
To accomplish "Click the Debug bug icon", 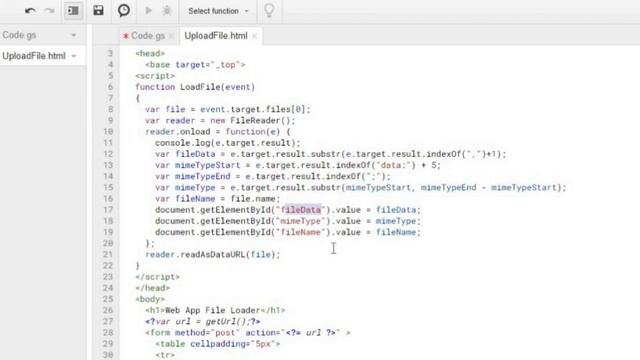I will [167, 11].
